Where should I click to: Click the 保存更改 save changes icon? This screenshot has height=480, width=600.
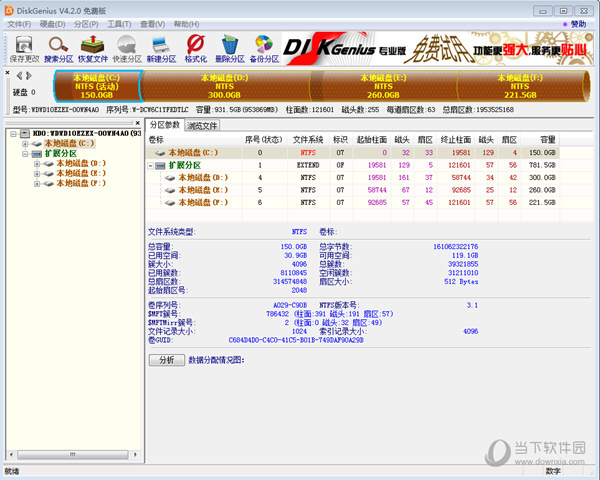point(24,49)
